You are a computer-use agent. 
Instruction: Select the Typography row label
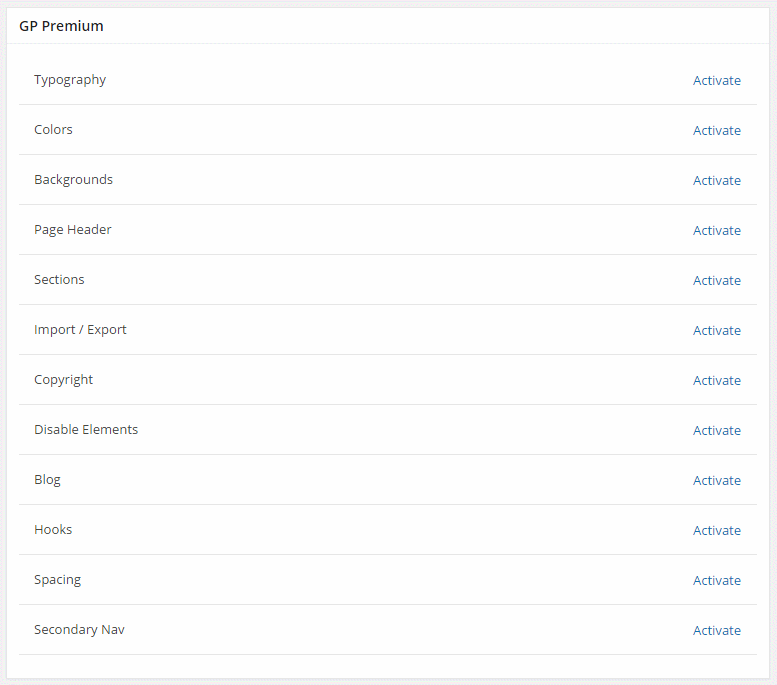click(x=70, y=80)
